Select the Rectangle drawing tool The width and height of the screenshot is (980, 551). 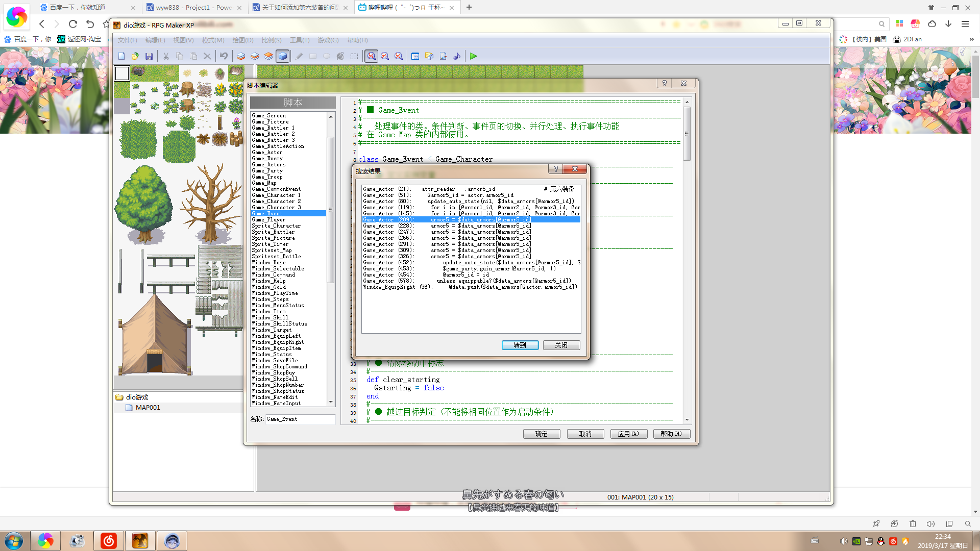tap(313, 56)
